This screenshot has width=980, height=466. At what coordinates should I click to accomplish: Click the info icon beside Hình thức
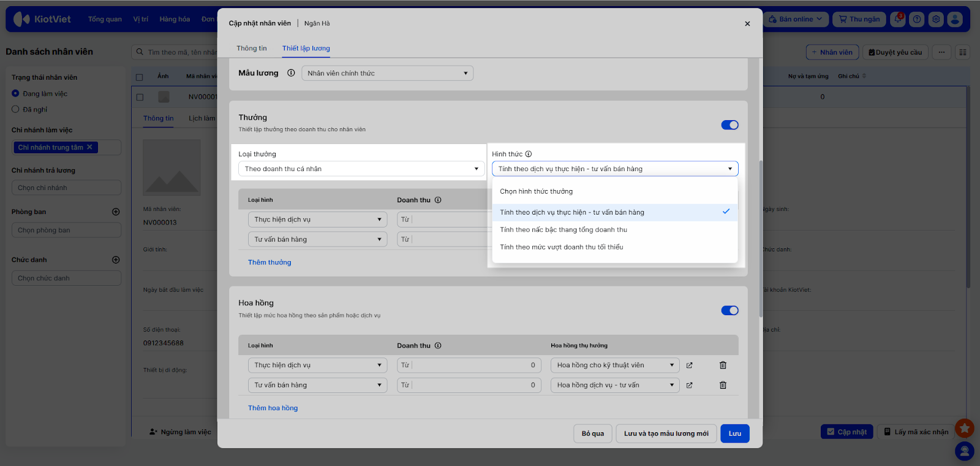[529, 155]
